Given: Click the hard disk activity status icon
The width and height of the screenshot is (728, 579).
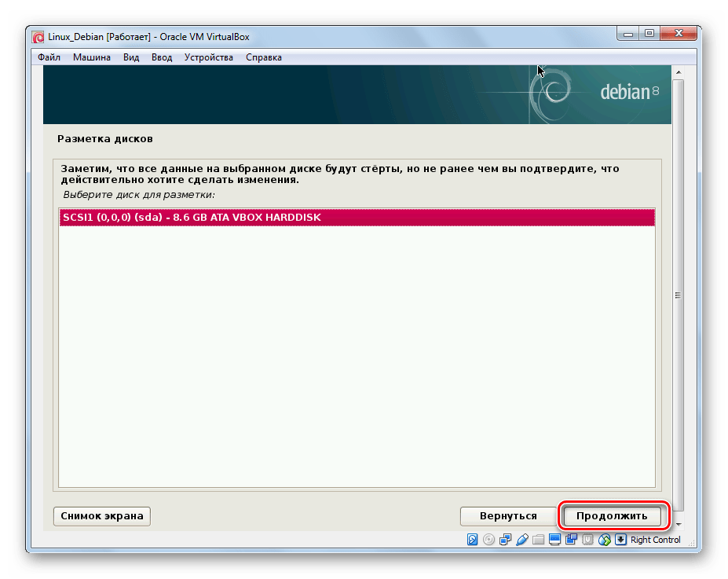Looking at the screenshot, I should 472,540.
